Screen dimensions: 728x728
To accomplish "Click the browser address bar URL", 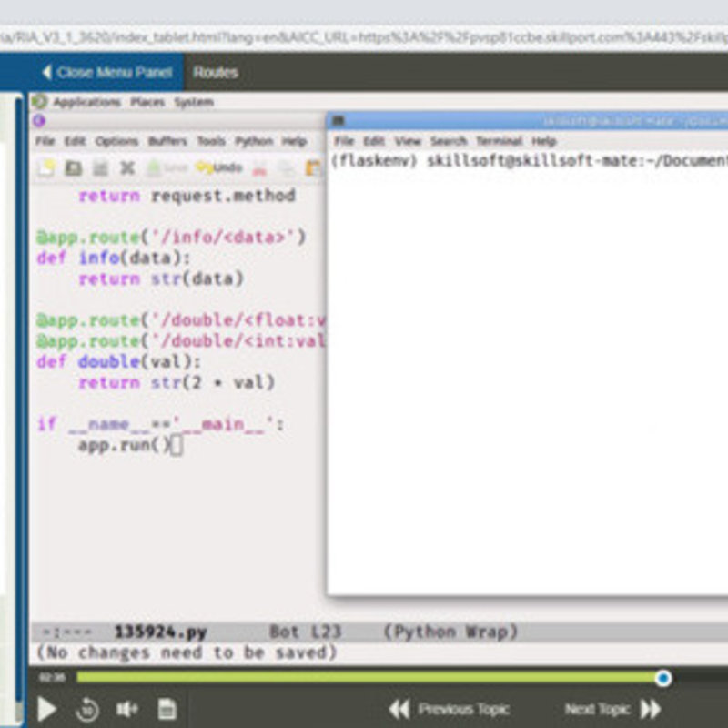I will [x=364, y=37].
